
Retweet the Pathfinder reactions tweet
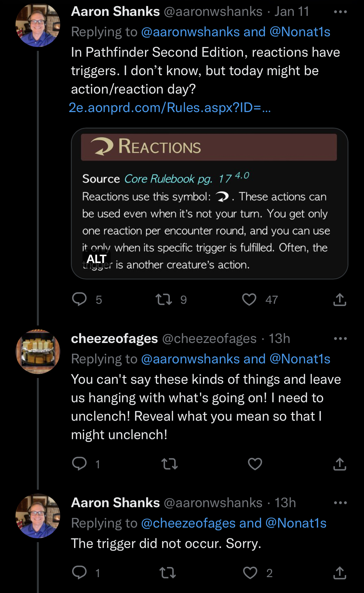click(x=164, y=299)
